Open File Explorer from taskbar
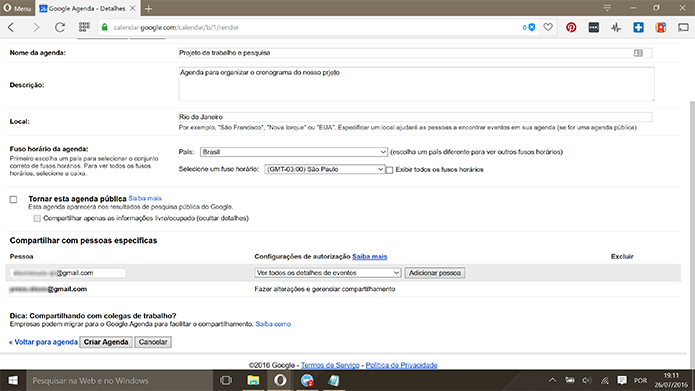Screen dimensions: 695x391 click(253, 380)
